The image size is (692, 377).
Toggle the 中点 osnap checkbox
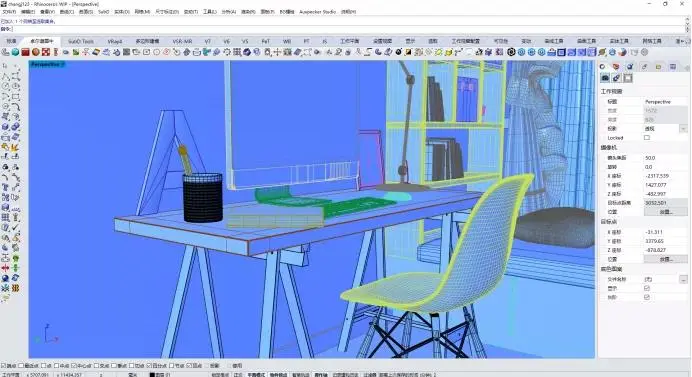click(x=56, y=366)
